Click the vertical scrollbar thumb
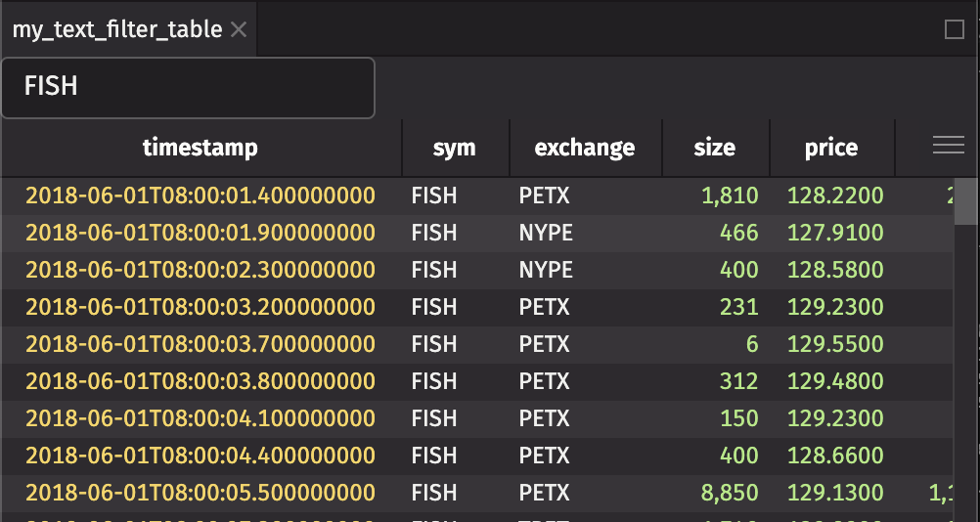 click(966, 200)
